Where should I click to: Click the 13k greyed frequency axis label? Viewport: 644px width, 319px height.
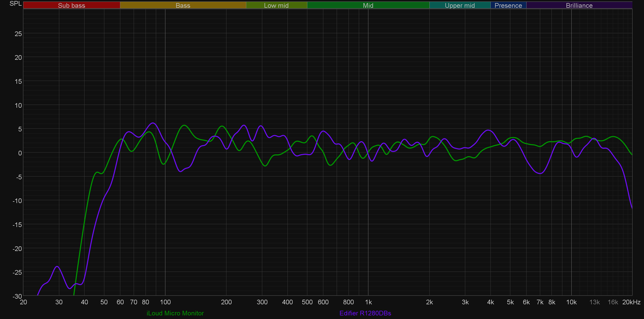point(595,302)
